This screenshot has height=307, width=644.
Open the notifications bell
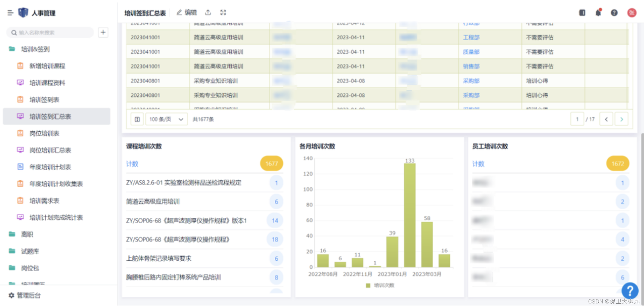pos(598,13)
